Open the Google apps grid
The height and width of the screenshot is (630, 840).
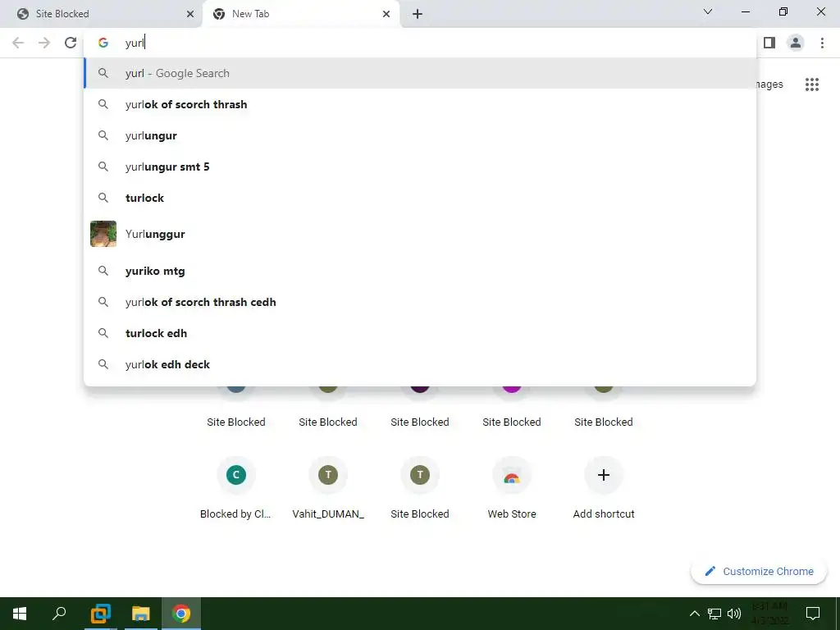tap(811, 84)
